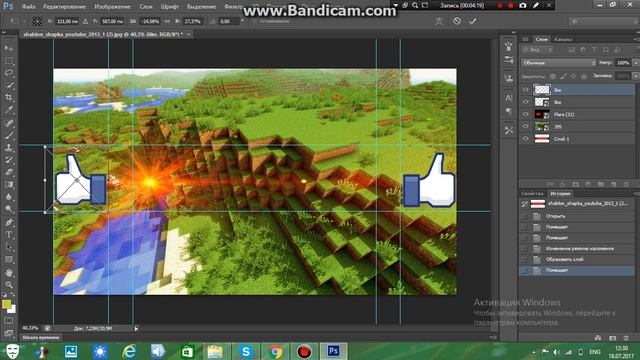Select the Clone Stamp tool
This screenshot has height=360, width=640.
(9, 147)
